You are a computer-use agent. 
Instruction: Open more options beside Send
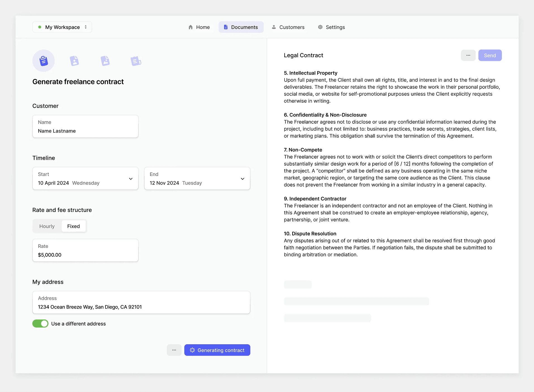click(468, 55)
